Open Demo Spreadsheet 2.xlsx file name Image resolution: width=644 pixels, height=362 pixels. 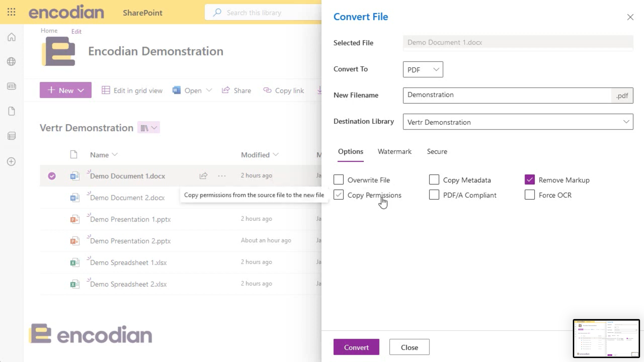(x=128, y=284)
